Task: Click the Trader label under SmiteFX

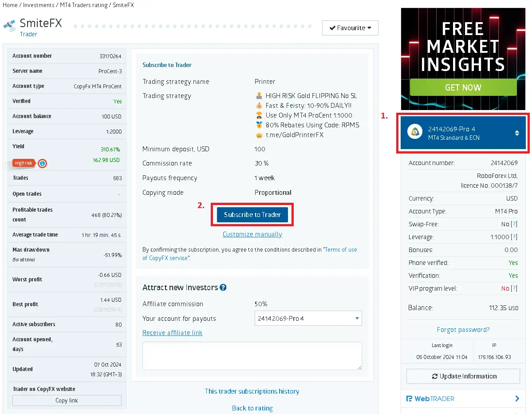Action: coord(28,34)
